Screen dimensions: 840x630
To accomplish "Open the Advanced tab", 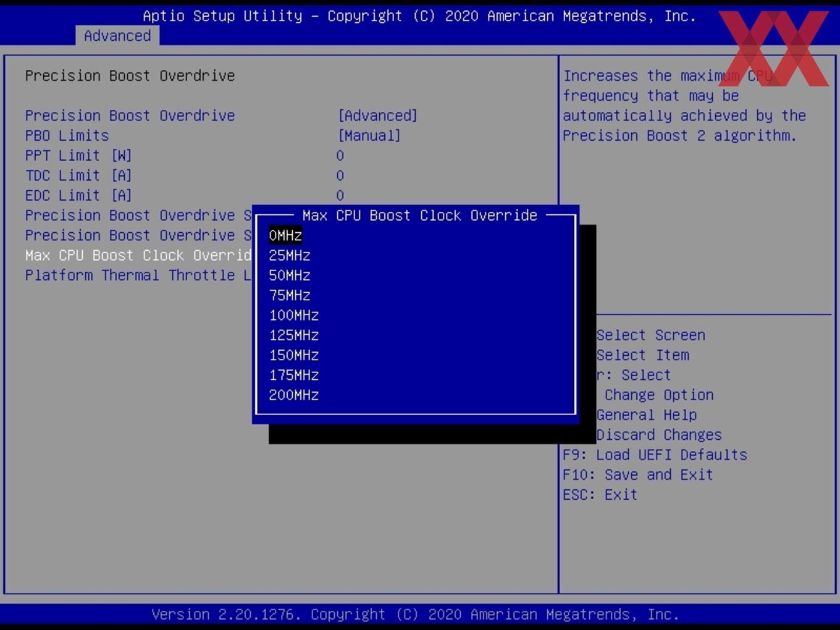I will point(117,36).
